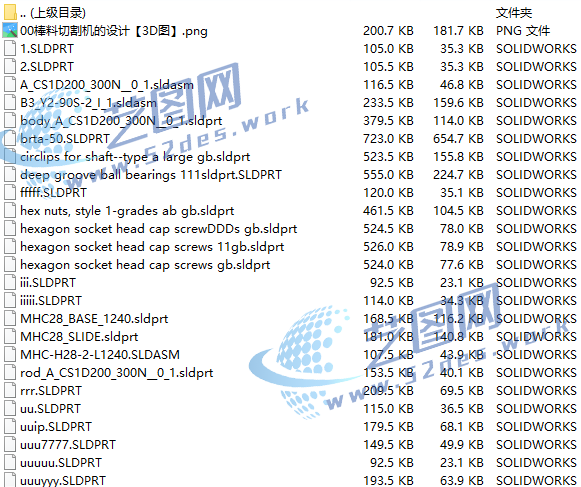Select B3_Y2-90S-2_I_1.sldasm entry
Image resolution: width=581 pixels, height=487 pixels.
(x=88, y=103)
